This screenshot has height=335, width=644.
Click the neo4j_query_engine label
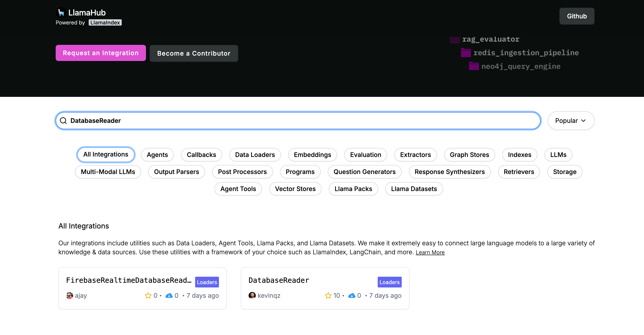[x=521, y=66]
